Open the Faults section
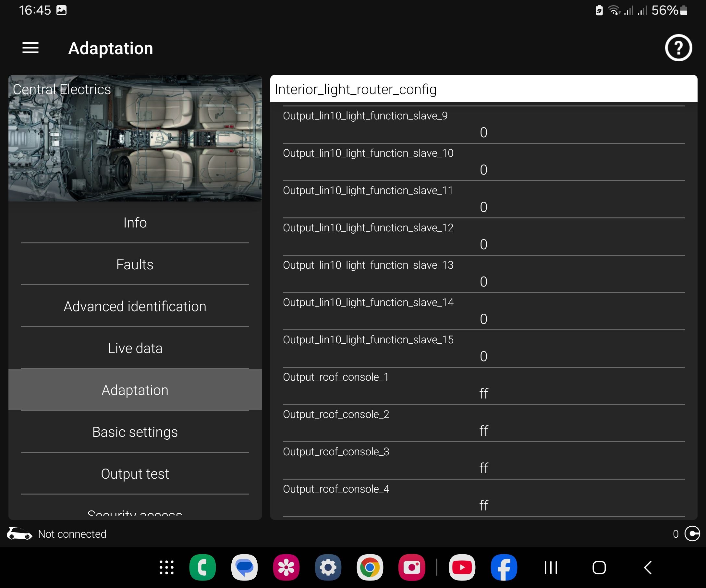This screenshot has width=706, height=588. tap(135, 264)
